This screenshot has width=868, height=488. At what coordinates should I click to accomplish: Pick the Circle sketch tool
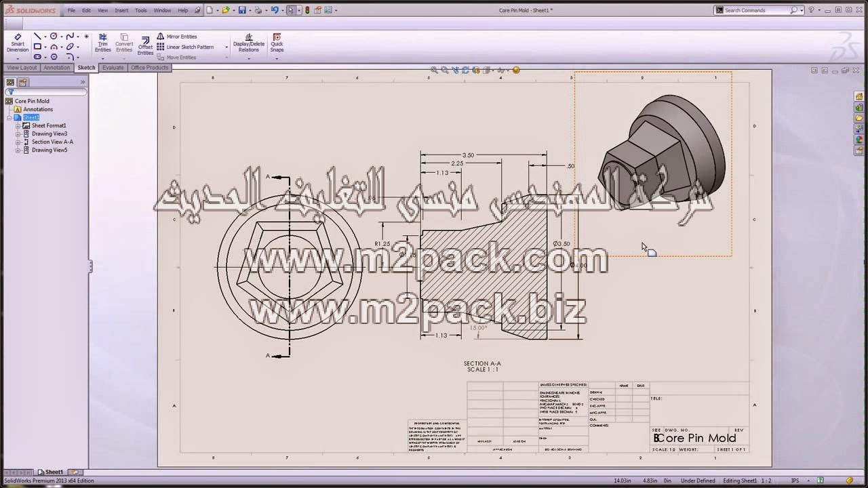(x=54, y=37)
